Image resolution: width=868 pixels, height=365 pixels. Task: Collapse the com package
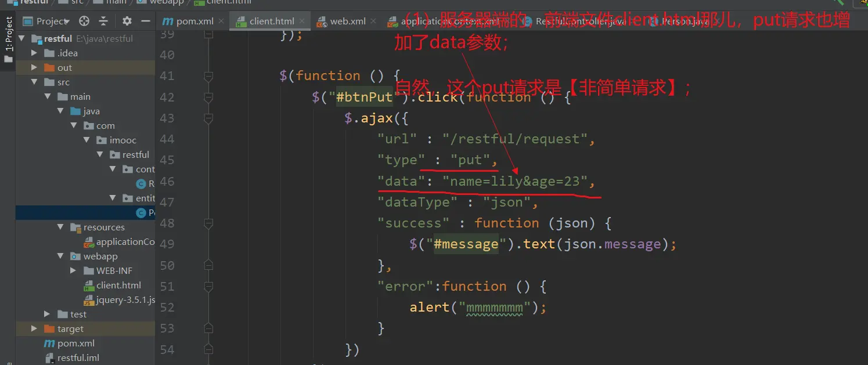point(74,125)
